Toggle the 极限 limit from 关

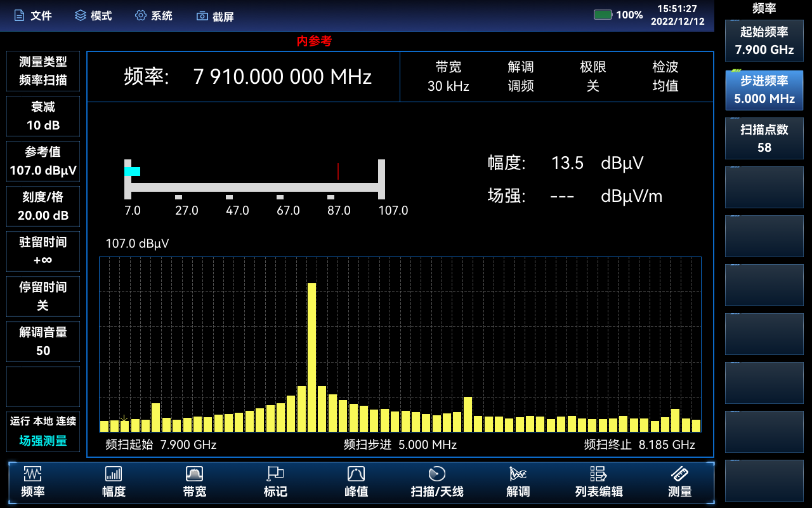593,76
